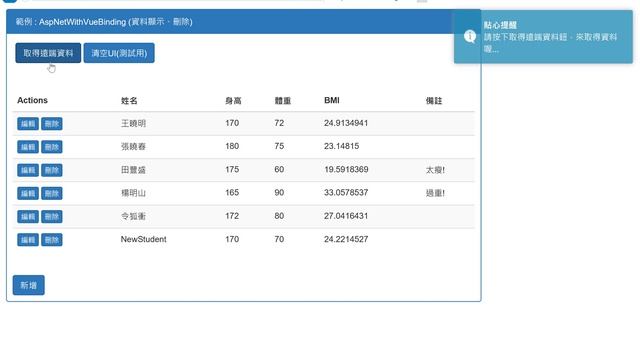The image size is (640, 360).
Task: Delete the 王曉明 row
Action: click(51, 124)
